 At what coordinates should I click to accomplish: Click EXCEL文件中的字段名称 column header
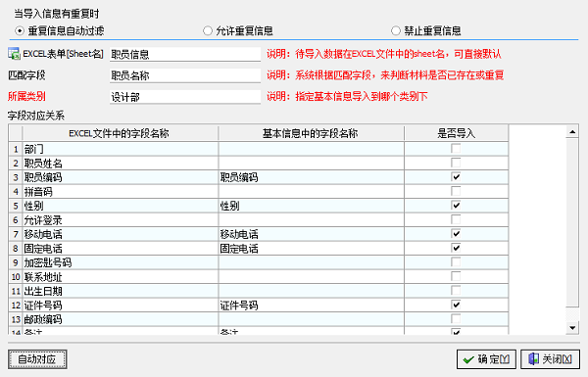coord(120,133)
